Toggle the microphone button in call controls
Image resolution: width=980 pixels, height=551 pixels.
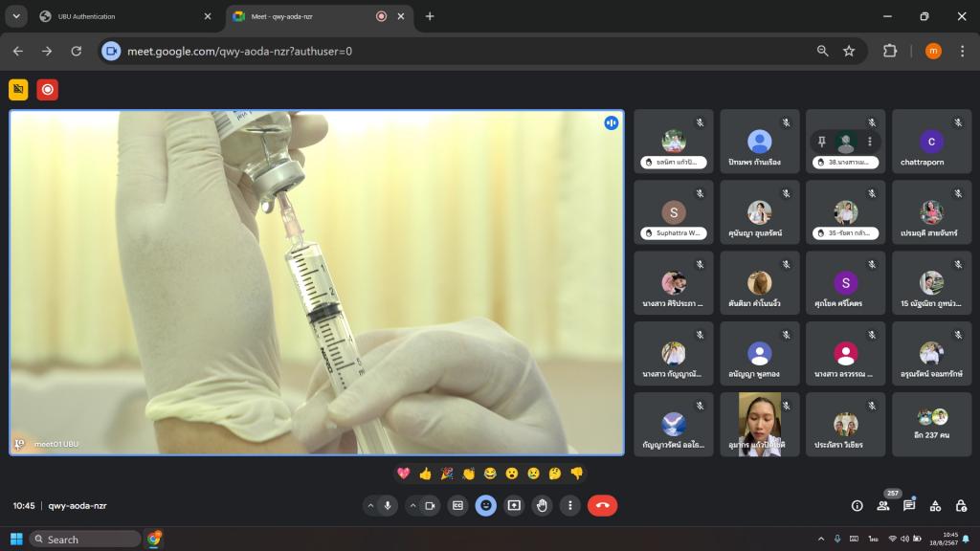click(389, 505)
